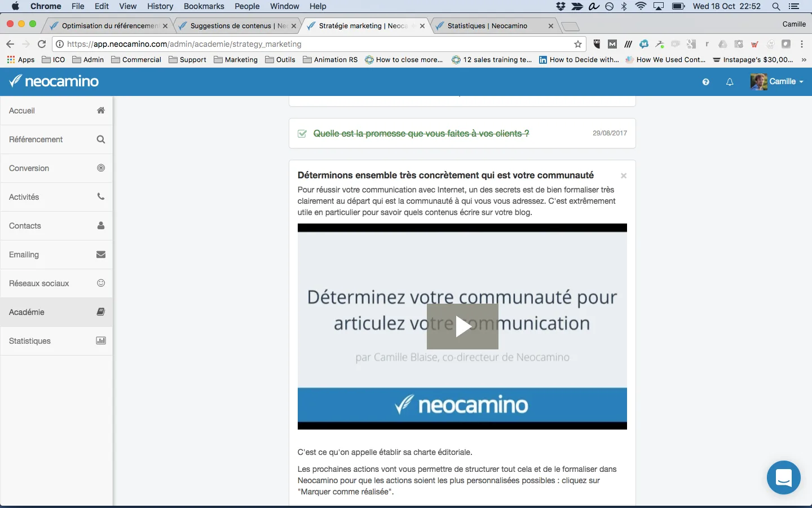Image resolution: width=812 pixels, height=508 pixels.
Task: Open Académie book icon
Action: click(x=101, y=312)
